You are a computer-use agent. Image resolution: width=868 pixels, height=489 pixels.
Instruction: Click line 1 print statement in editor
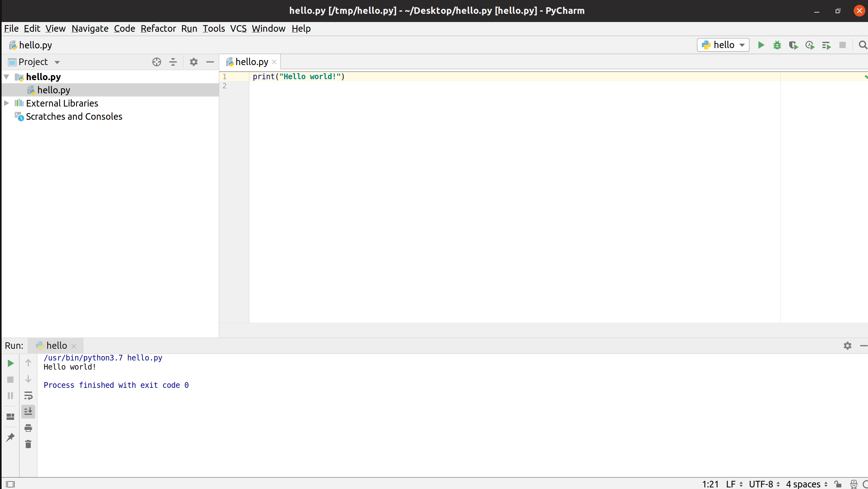point(299,77)
